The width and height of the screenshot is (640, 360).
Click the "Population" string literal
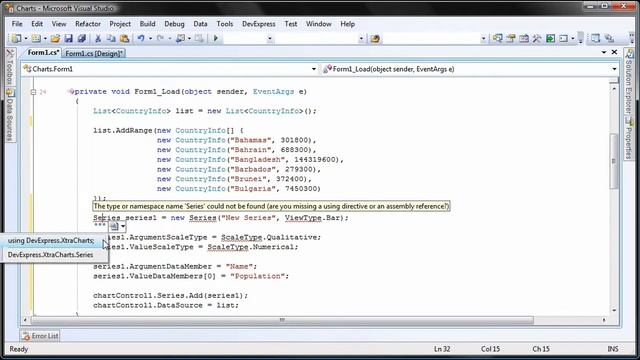coord(258,276)
